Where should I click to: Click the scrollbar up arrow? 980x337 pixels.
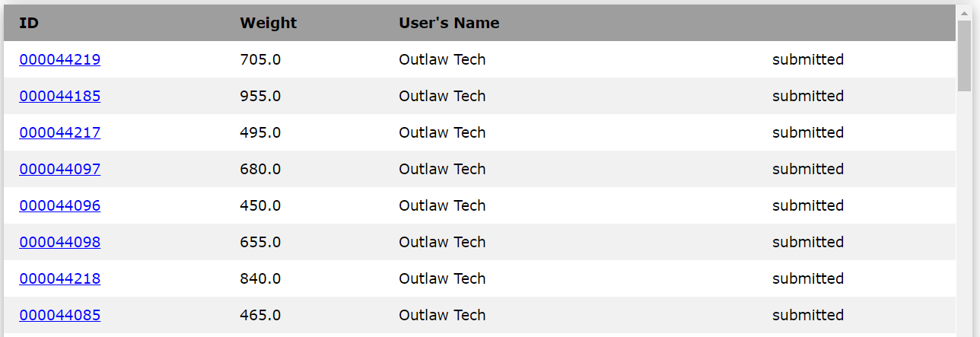tap(964, 11)
